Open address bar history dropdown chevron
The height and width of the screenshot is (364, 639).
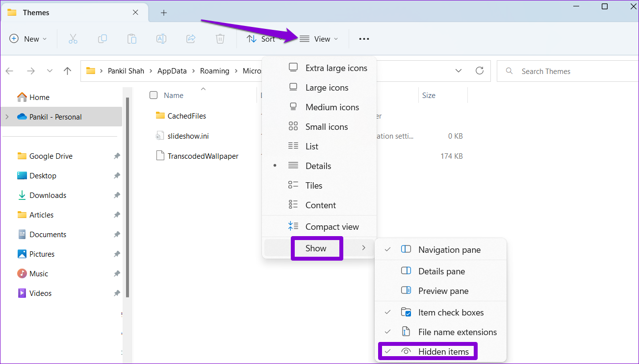(459, 71)
